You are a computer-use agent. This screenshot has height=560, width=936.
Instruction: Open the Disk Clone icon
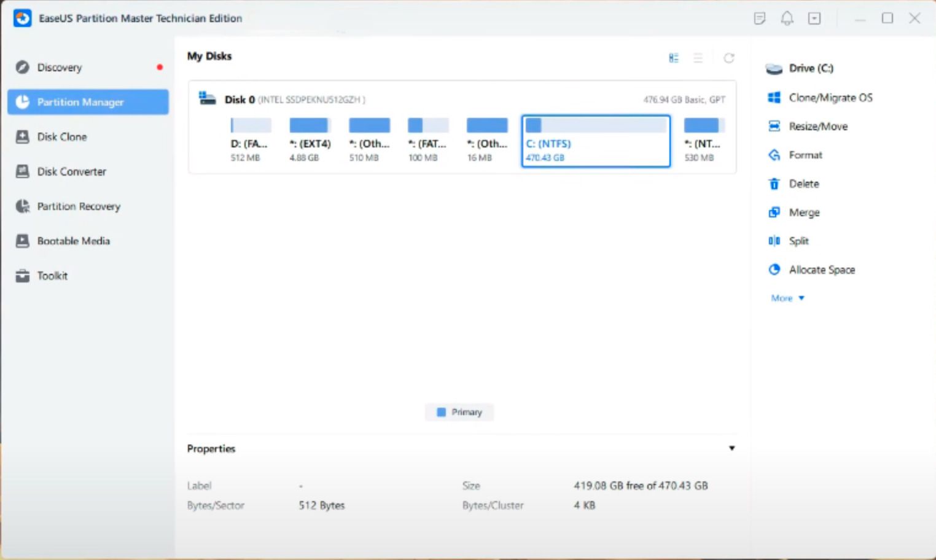23,136
